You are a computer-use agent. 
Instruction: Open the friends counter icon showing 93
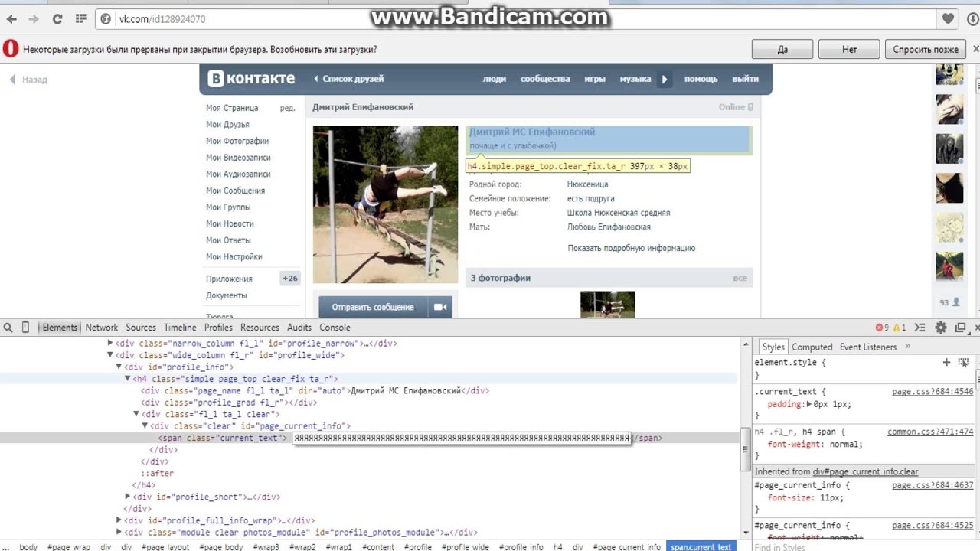pyautogui.click(x=949, y=302)
